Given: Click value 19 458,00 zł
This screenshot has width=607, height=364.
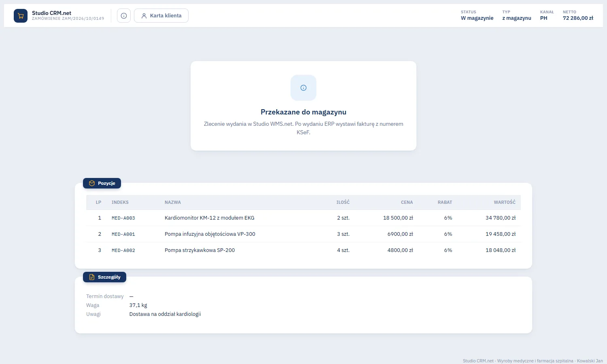Looking at the screenshot, I should pos(501,234).
